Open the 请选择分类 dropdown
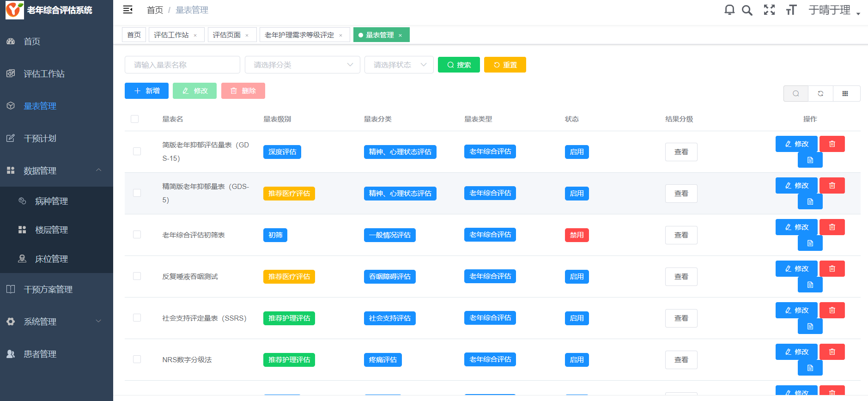 click(x=302, y=65)
